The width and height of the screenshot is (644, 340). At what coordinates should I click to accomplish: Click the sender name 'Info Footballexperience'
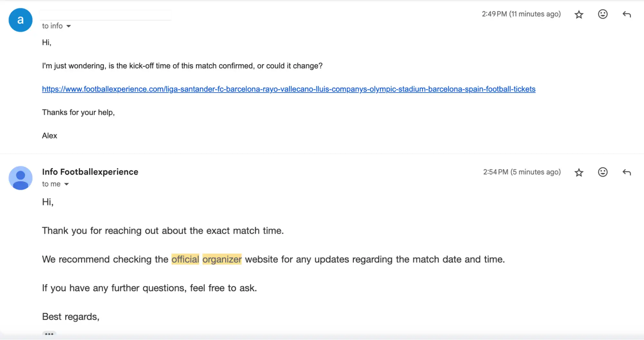90,172
